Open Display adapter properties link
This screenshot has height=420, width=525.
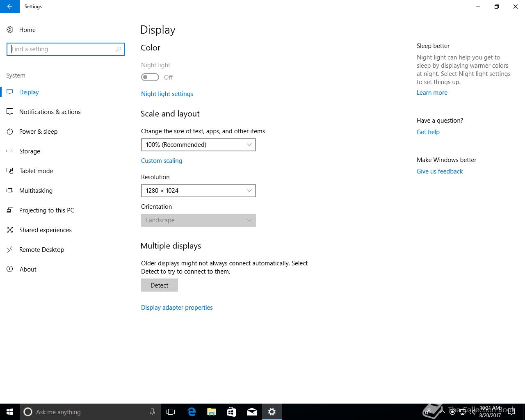click(x=177, y=308)
